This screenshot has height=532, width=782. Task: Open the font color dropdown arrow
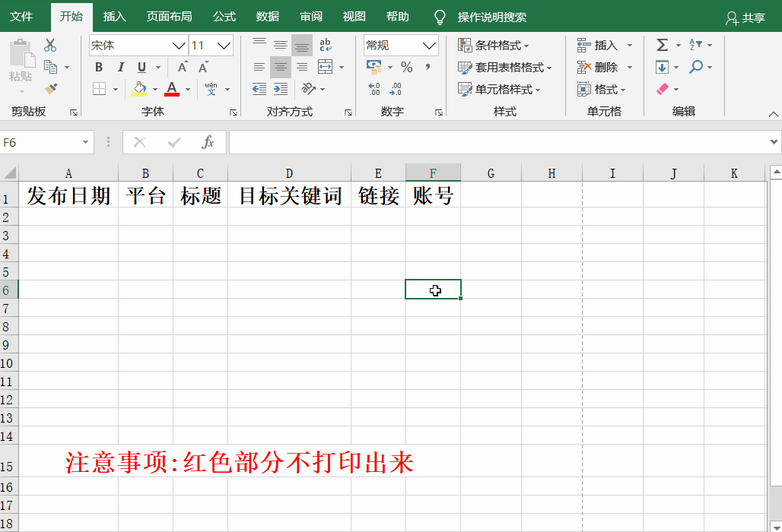click(x=188, y=89)
